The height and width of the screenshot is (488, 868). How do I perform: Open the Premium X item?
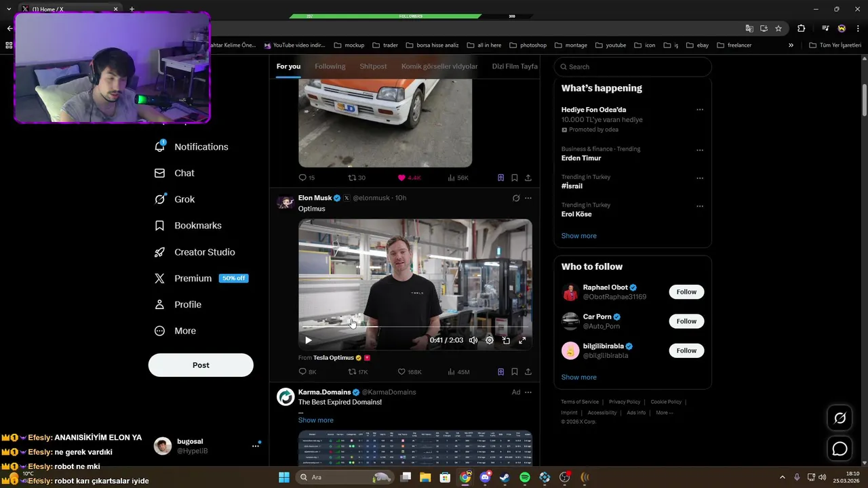(201, 279)
